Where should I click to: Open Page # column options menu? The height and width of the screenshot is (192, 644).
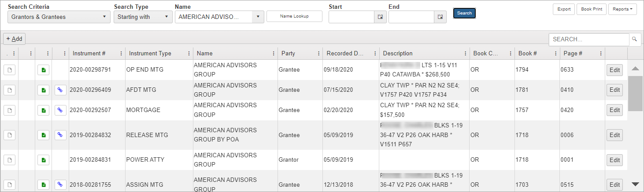click(600, 54)
